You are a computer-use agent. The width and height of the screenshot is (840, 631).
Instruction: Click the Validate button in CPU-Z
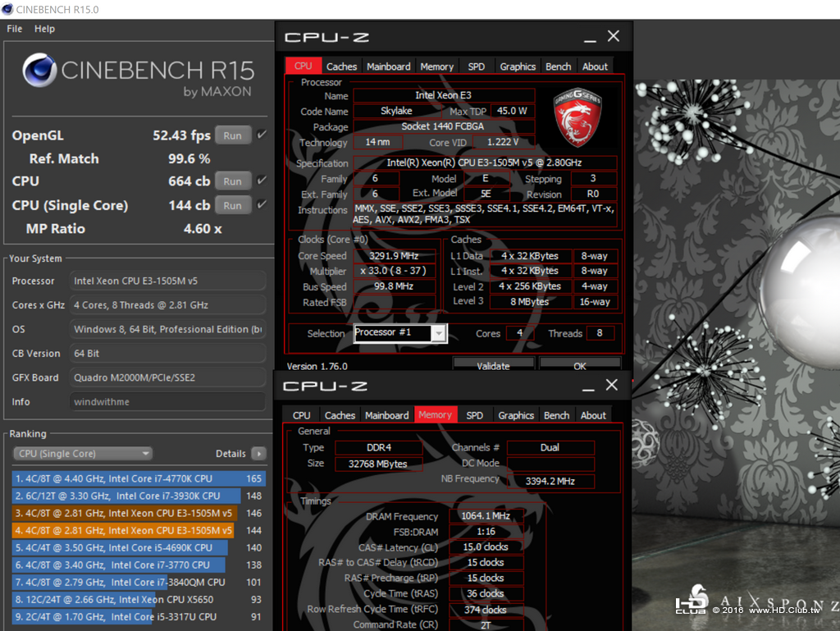(493, 365)
